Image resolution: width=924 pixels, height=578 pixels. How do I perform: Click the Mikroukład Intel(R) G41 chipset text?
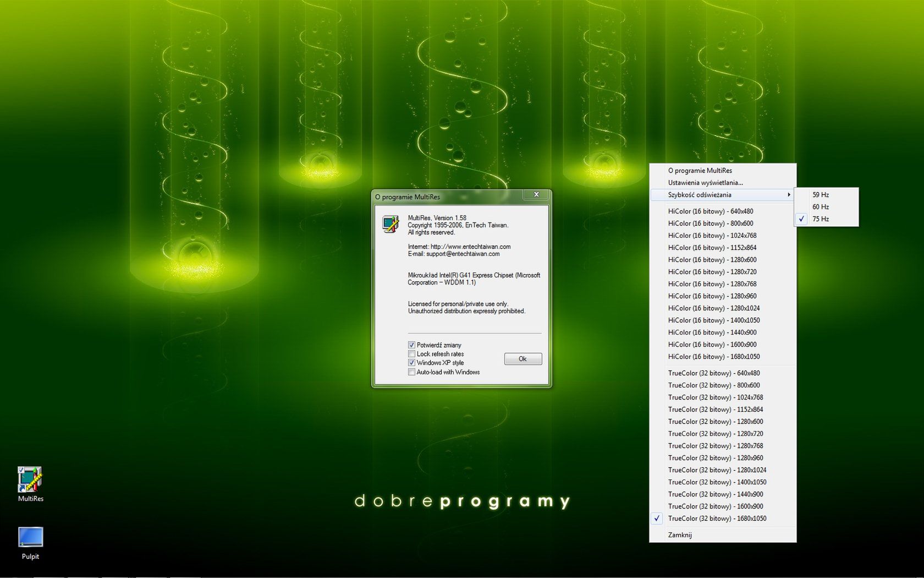(x=474, y=279)
